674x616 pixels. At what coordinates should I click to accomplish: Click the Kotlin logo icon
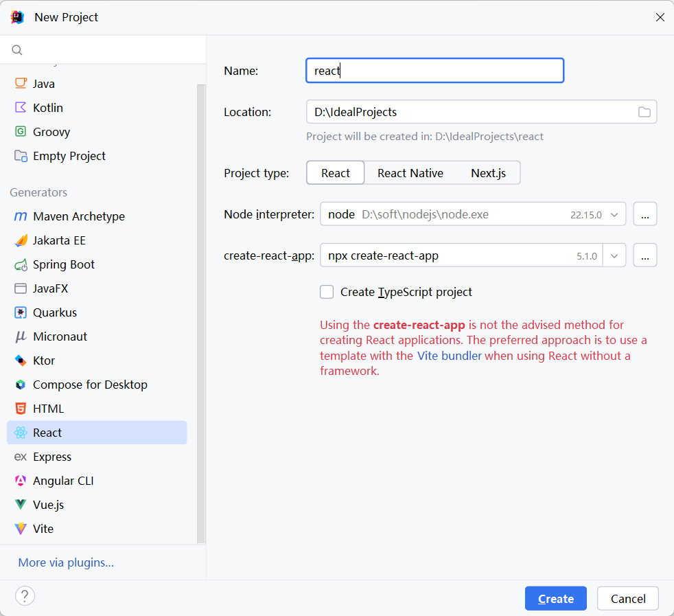[21, 108]
